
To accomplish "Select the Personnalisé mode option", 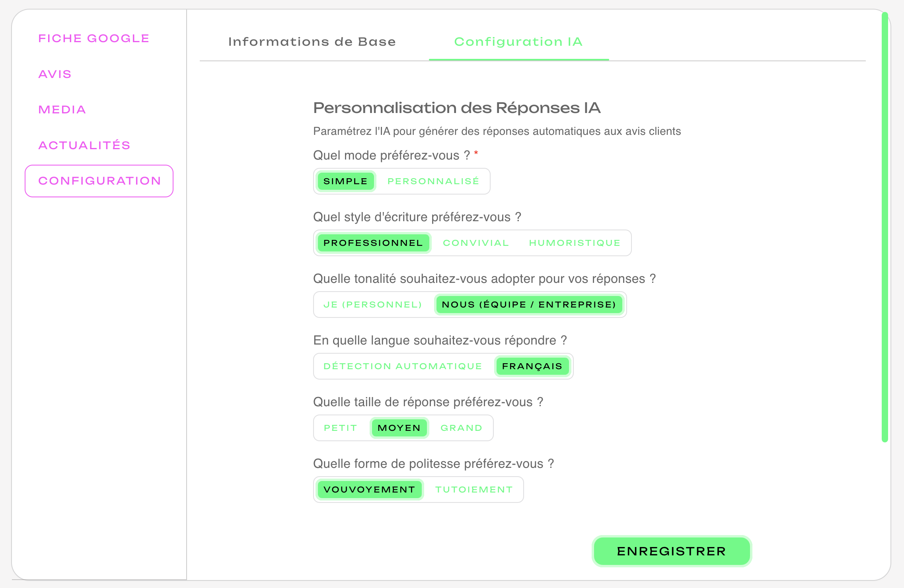I will [433, 181].
